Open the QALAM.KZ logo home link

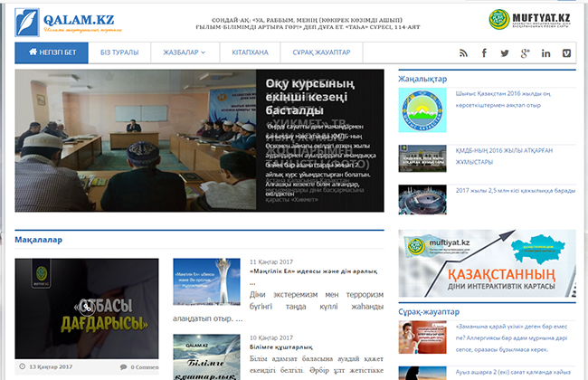coord(68,23)
